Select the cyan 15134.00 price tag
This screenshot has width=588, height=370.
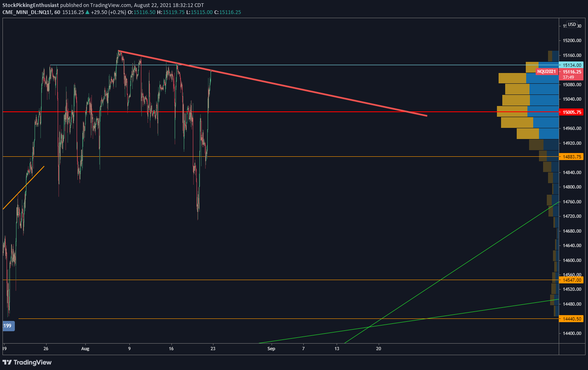click(x=571, y=65)
